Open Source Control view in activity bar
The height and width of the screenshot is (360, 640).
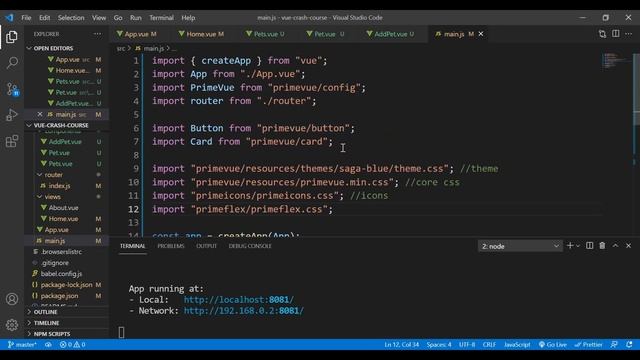pyautogui.click(x=12, y=89)
